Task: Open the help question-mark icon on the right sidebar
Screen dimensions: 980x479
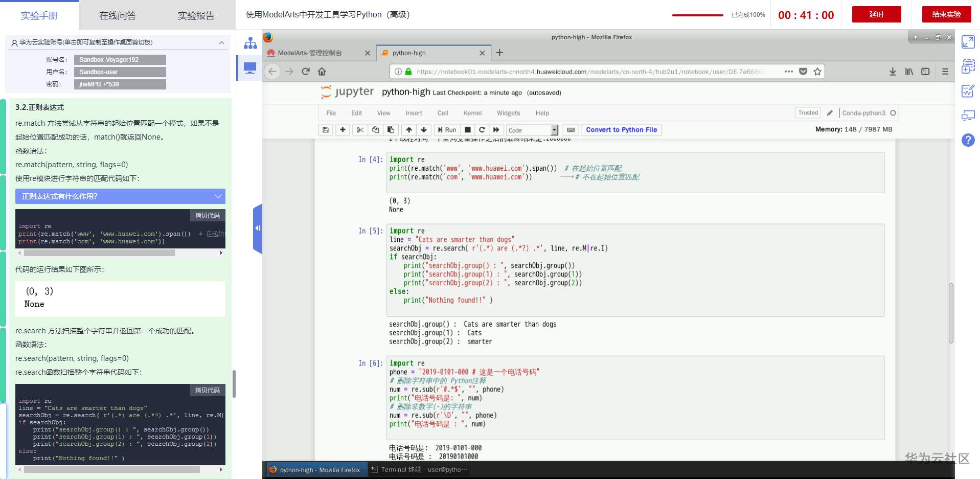Action: 967,140
